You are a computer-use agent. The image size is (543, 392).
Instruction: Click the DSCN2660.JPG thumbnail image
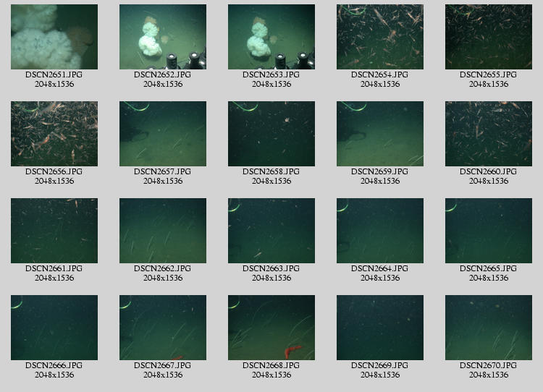[x=488, y=134]
